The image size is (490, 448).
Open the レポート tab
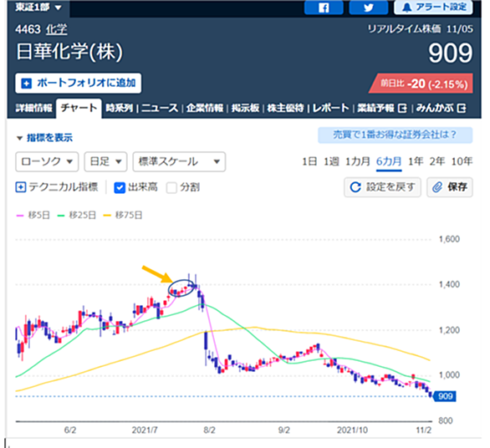pyautogui.click(x=330, y=108)
